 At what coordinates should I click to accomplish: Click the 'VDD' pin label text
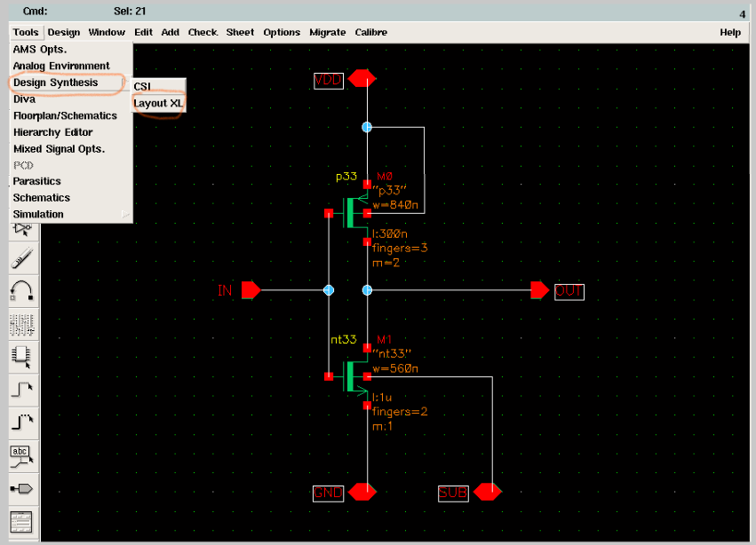(329, 80)
